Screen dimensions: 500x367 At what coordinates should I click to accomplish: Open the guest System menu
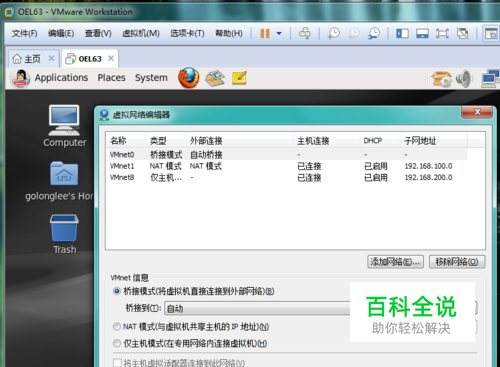151,78
